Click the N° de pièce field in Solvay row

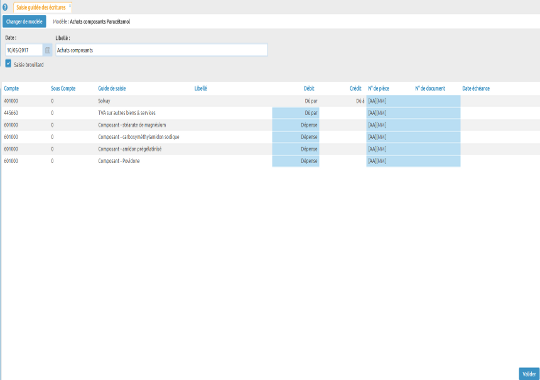[x=390, y=101]
